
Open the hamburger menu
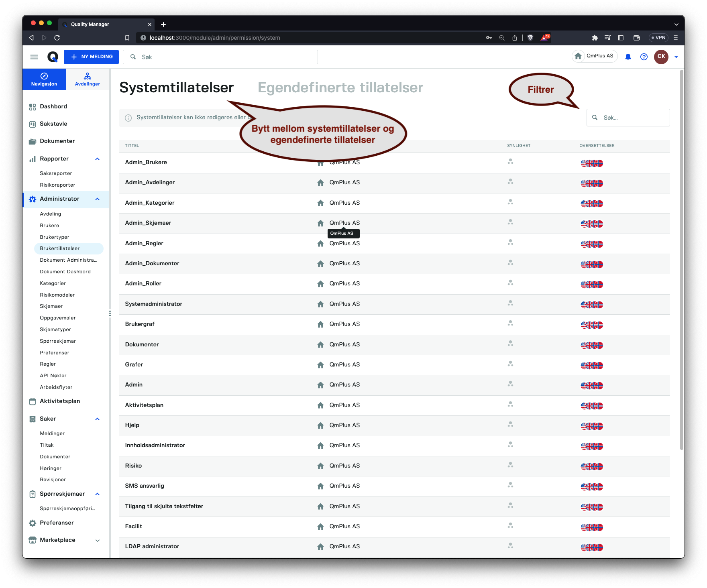pos(34,57)
